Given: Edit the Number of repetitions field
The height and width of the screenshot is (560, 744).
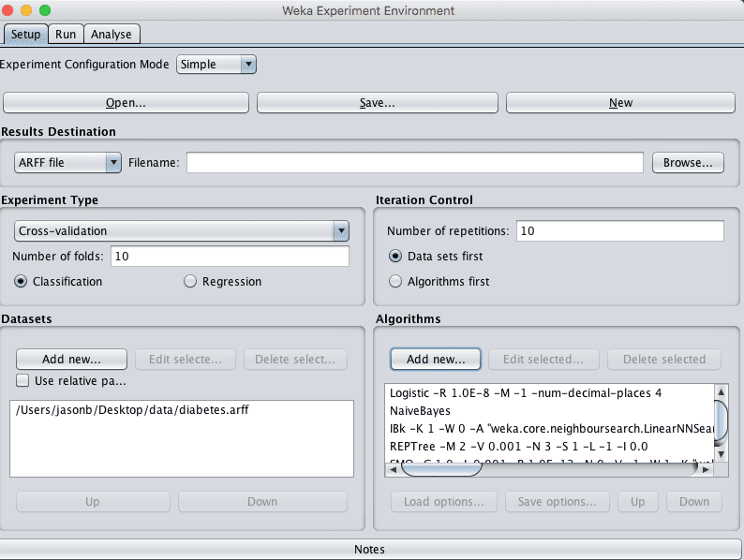Looking at the screenshot, I should click(620, 231).
